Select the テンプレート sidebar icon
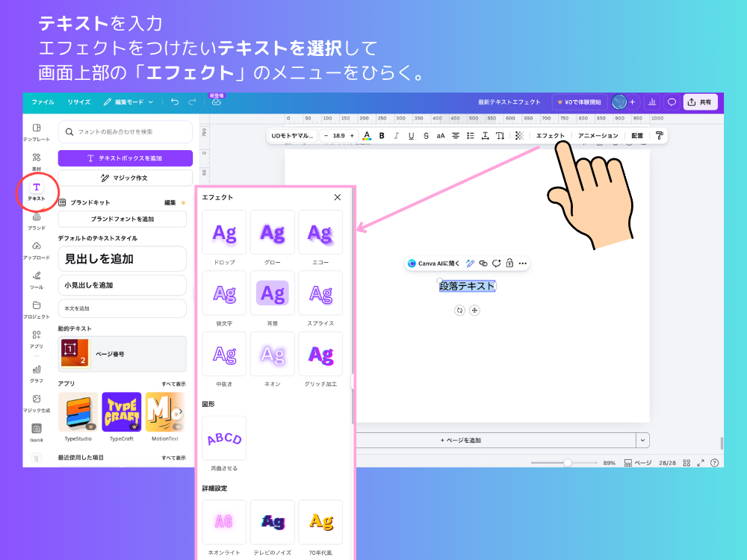The height and width of the screenshot is (560, 747). [x=37, y=128]
